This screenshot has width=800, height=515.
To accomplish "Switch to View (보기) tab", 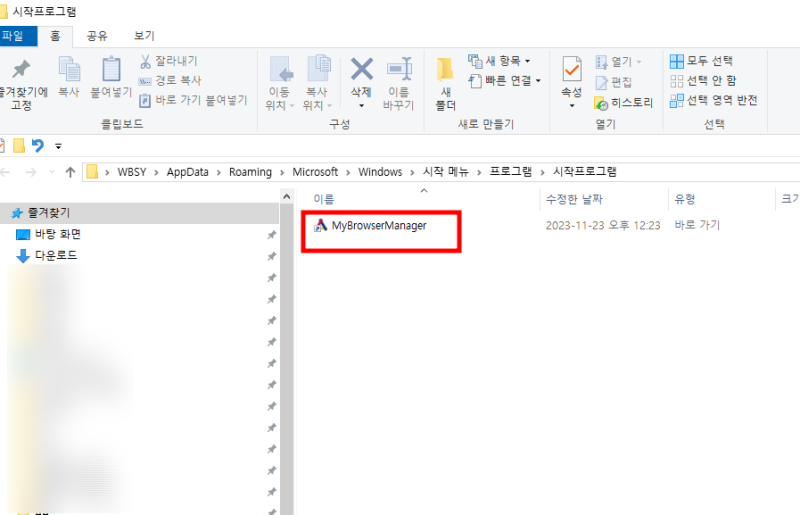I will click(x=144, y=36).
